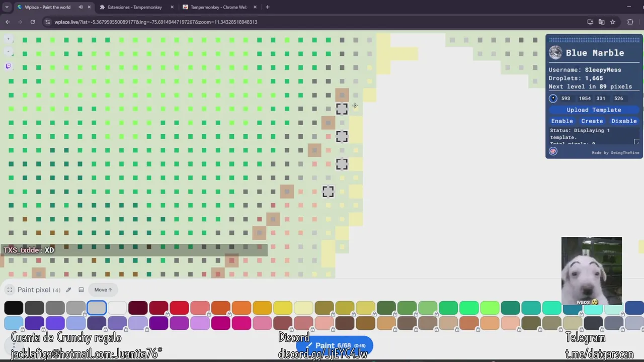The width and height of the screenshot is (644, 362).
Task: Close the Tampermonkey - Chrome Web tab
Action: point(255,7)
